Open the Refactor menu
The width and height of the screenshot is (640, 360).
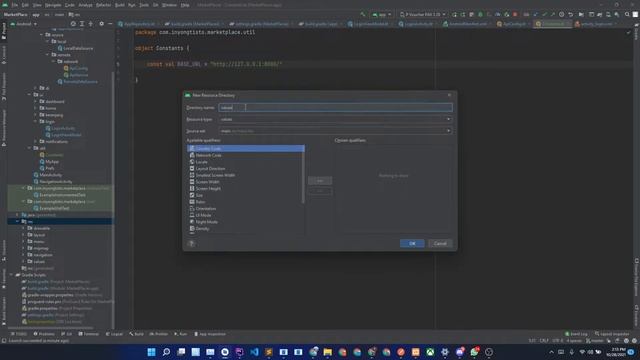(x=104, y=5)
